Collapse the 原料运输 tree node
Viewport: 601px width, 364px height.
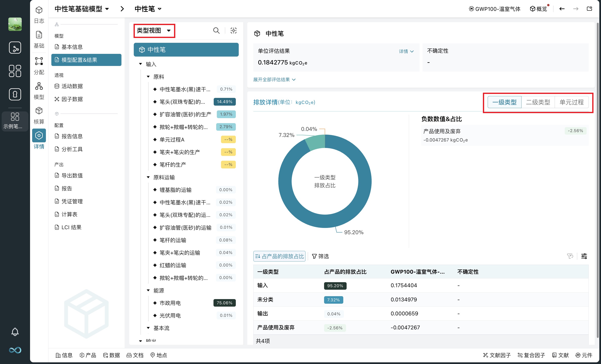[x=148, y=177]
